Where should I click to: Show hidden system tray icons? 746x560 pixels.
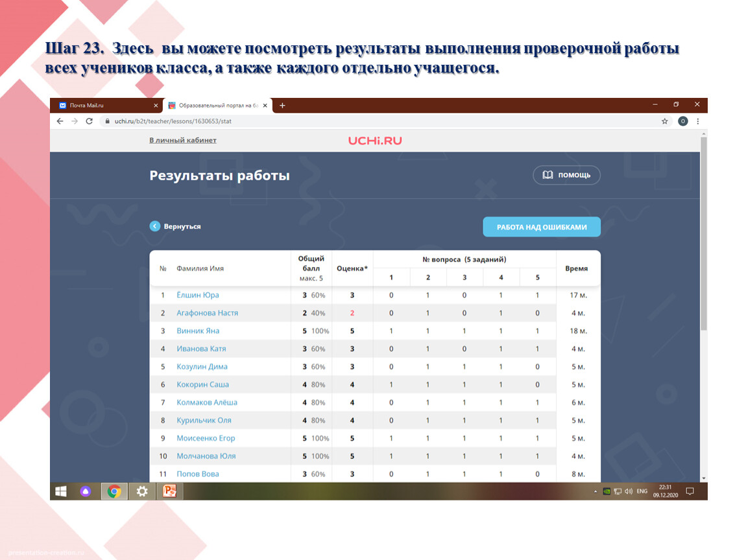click(x=596, y=491)
